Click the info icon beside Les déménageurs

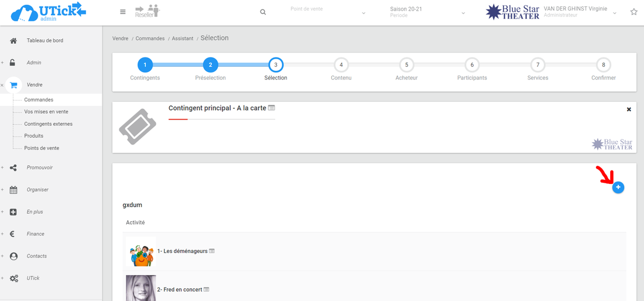(212, 251)
